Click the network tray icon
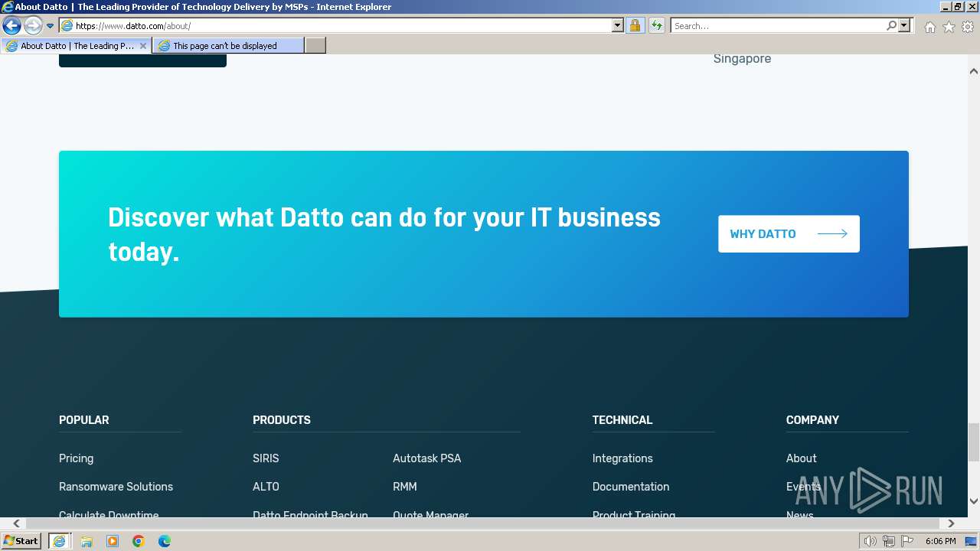 889,541
